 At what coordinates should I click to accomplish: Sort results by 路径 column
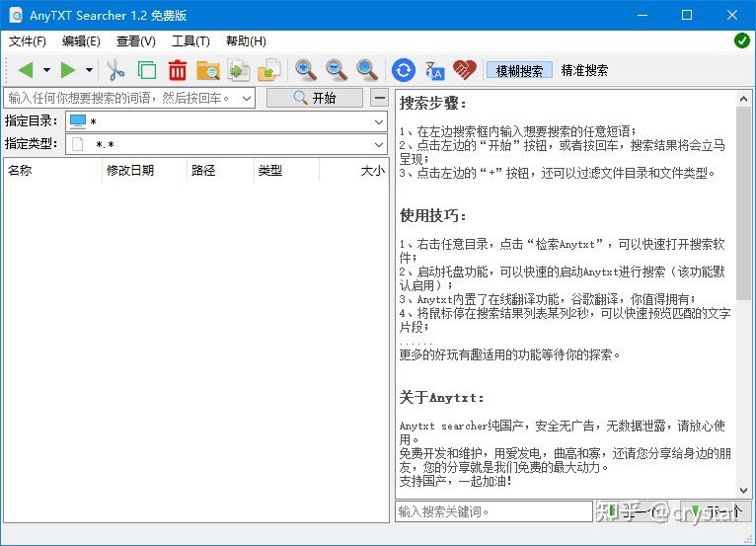[x=220, y=170]
